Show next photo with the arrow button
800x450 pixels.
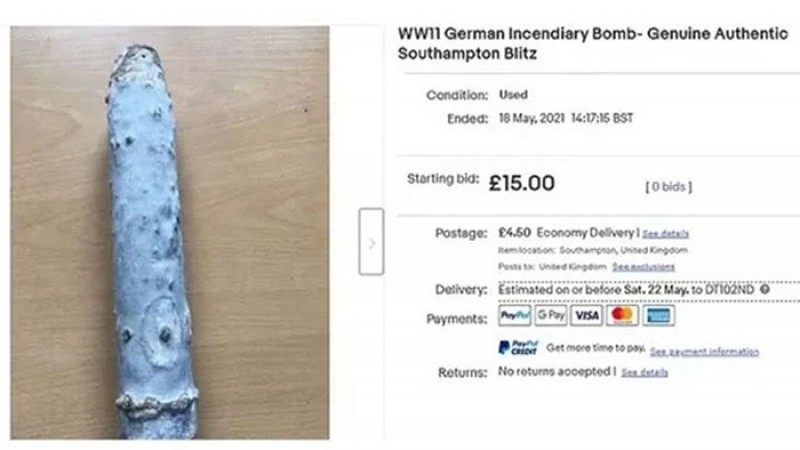click(371, 242)
